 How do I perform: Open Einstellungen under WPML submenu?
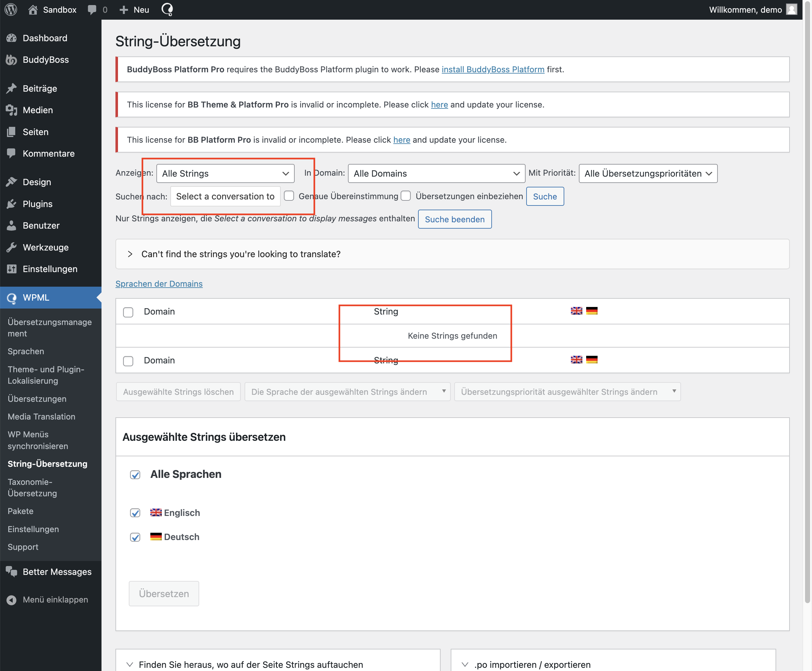(33, 529)
